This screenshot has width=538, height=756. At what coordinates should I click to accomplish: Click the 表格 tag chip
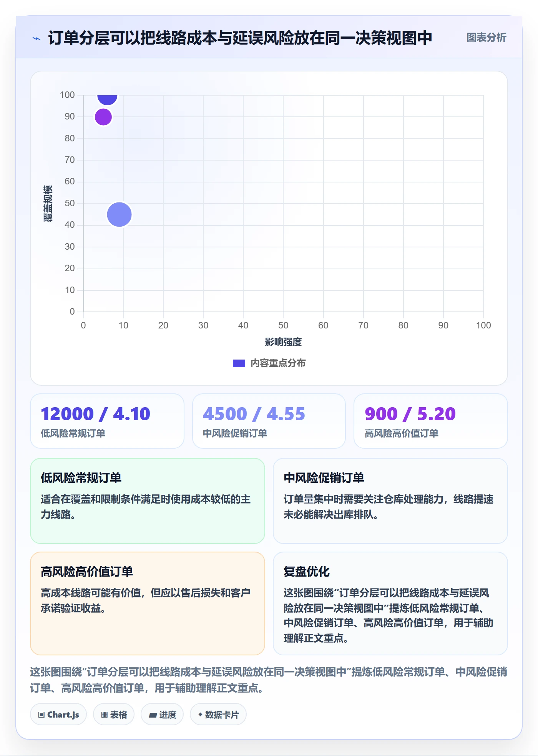tap(114, 715)
